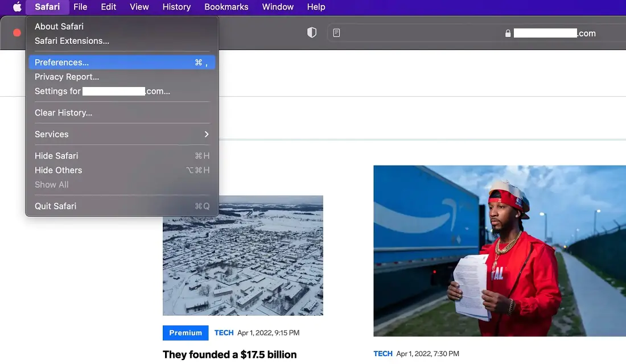The image size is (626, 364).
Task: Open the Bookmarks menu
Action: 226,7
